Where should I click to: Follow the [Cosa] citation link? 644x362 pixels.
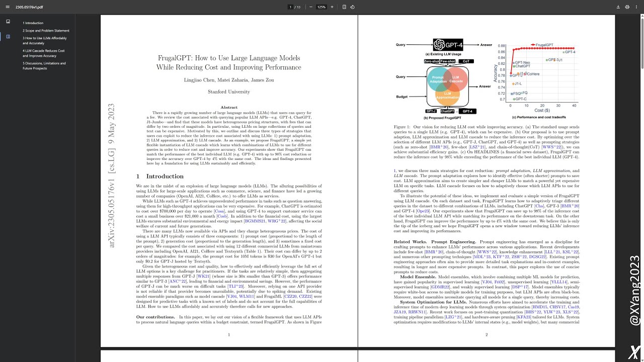pyautogui.click(x=219, y=212)
